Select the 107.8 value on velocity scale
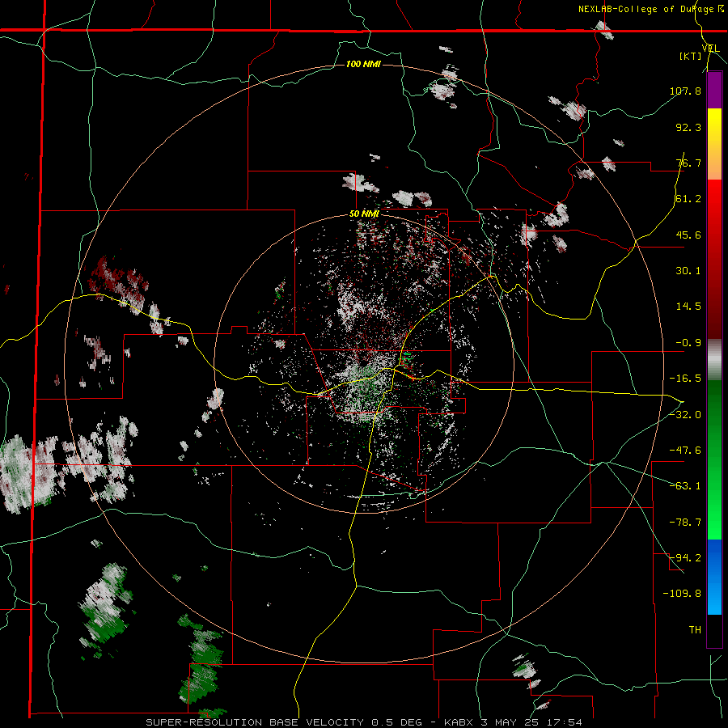This screenshot has width=728, height=728. click(685, 91)
